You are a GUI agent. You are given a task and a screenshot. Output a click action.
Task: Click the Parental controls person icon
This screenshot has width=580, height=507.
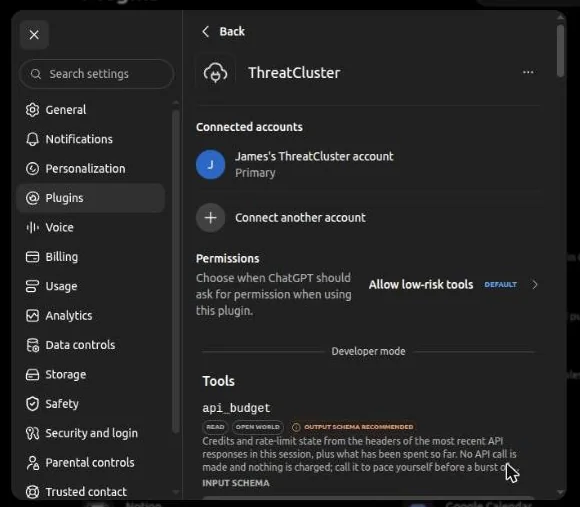point(33,463)
